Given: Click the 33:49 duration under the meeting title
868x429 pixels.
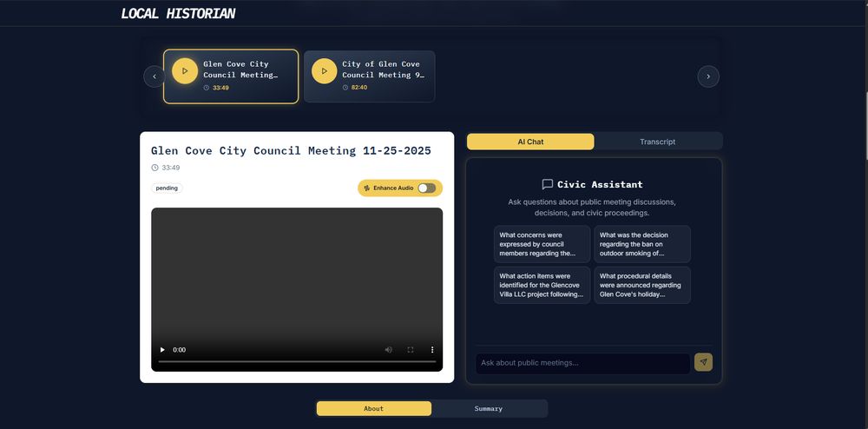Looking at the screenshot, I should pos(170,168).
